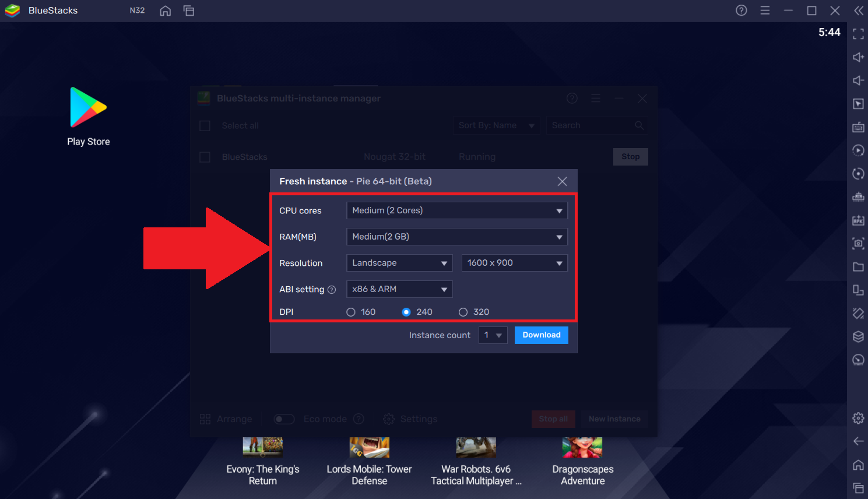Screen dimensions: 868x499
Task: Click the sidebar recents icon at bottom
Action: (858, 488)
